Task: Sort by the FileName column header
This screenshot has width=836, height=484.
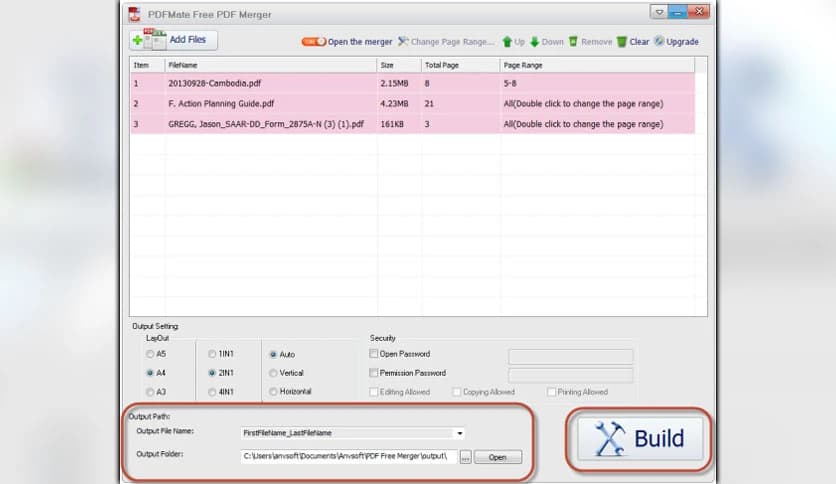Action: click(270, 65)
